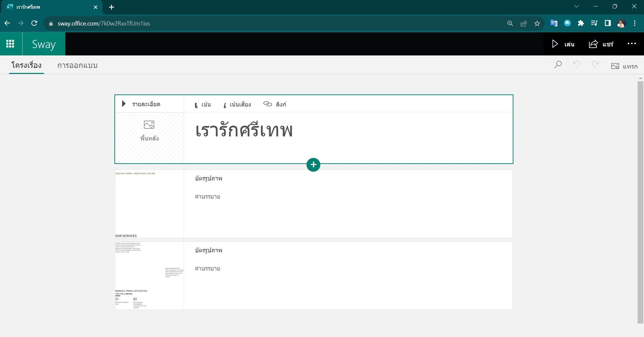Open the three-dot more options menu
This screenshot has height=337, width=644.
tap(632, 44)
